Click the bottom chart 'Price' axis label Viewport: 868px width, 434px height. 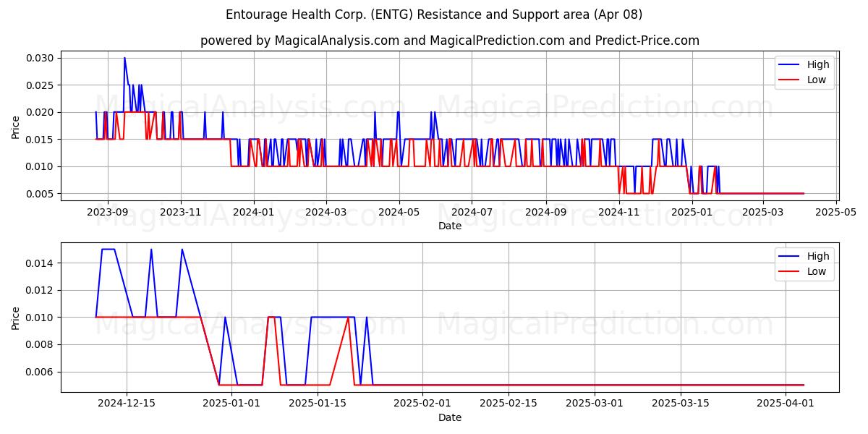click(x=16, y=318)
